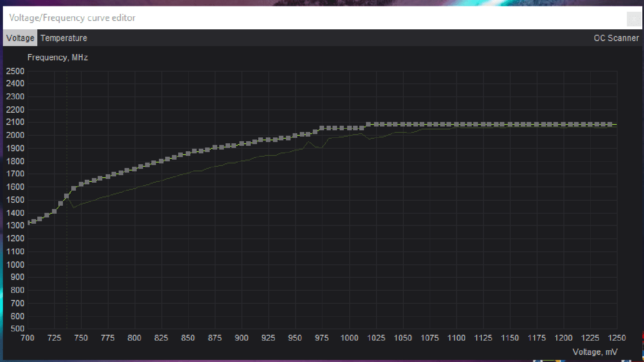Start the OC Scanner

[616, 38]
